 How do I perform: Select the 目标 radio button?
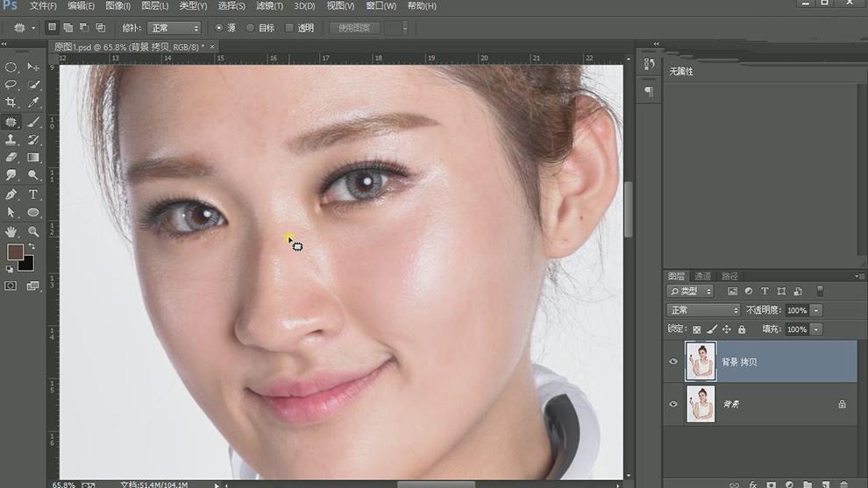coord(250,28)
